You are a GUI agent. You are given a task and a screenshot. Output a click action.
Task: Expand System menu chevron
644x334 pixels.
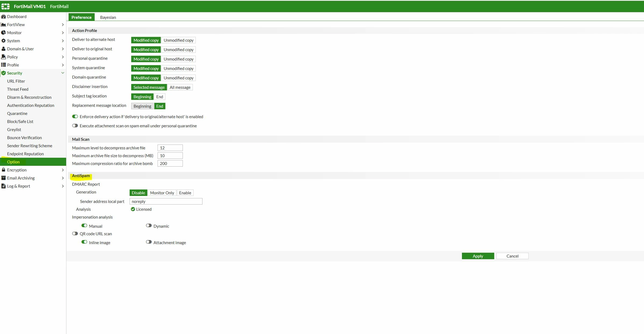63,41
